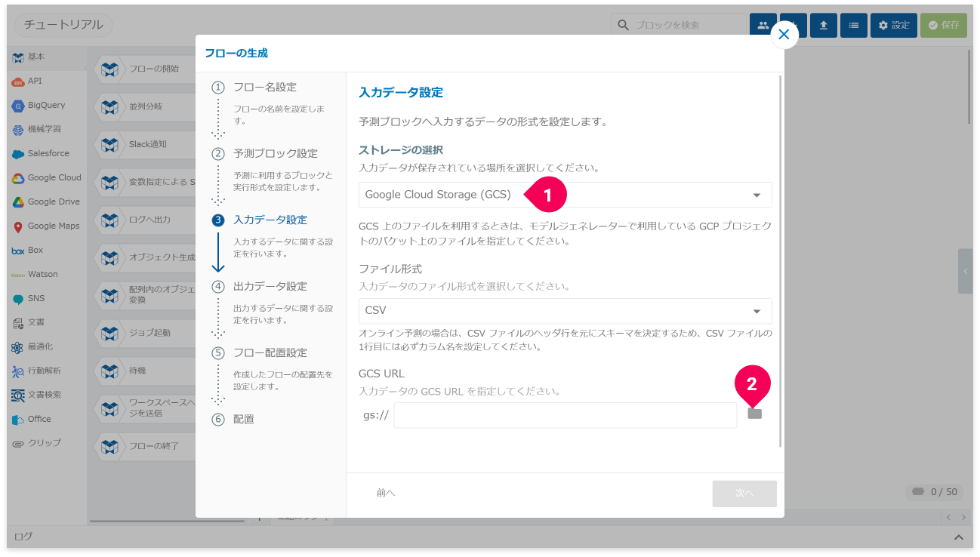Screen dimensions: 980x557
Task: Pick the 並列分岐 block
Action: [x=145, y=106]
